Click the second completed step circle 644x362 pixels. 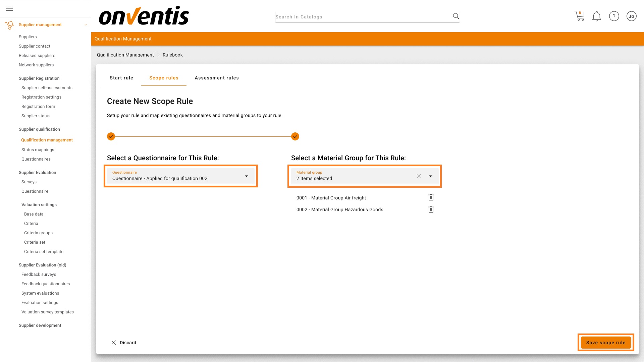[295, 136]
